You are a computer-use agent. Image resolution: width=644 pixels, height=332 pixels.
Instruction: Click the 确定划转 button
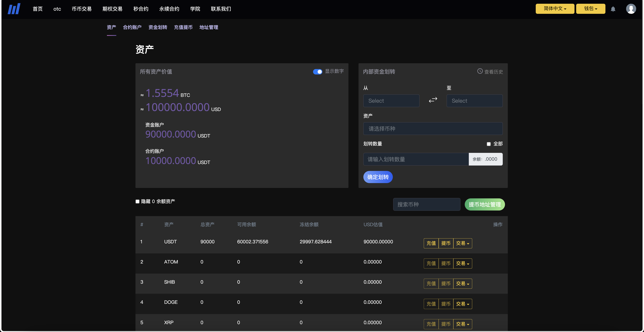coord(378,177)
